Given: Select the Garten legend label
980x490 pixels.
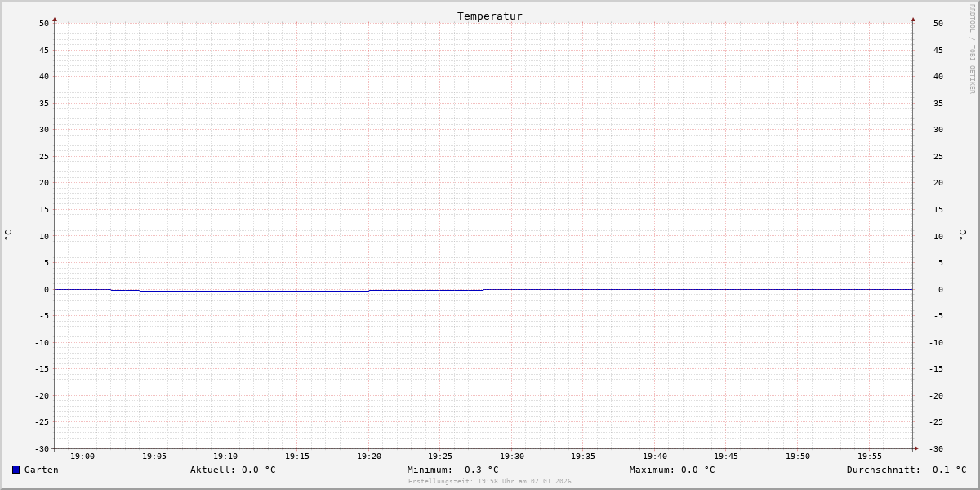Looking at the screenshot, I should point(41,470).
